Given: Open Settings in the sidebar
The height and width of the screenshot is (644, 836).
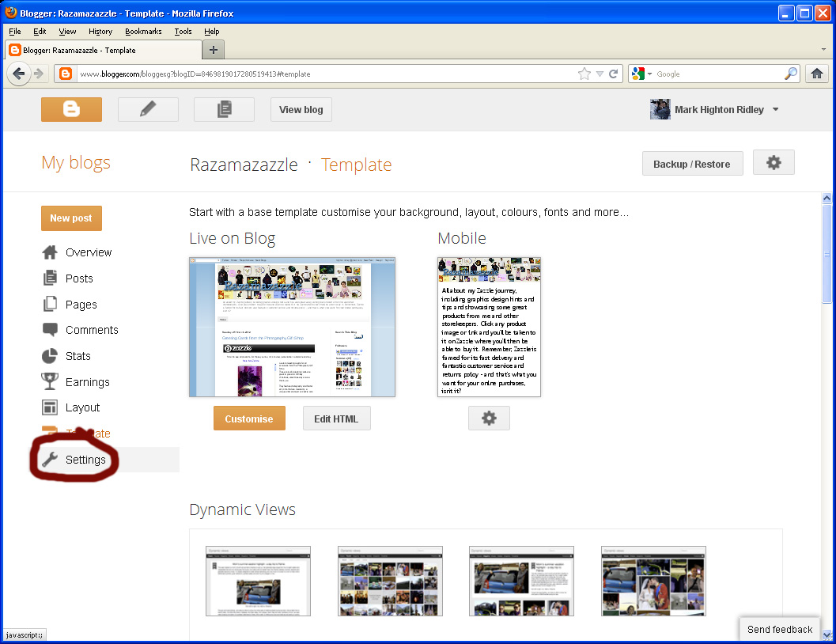Looking at the screenshot, I should [85, 460].
